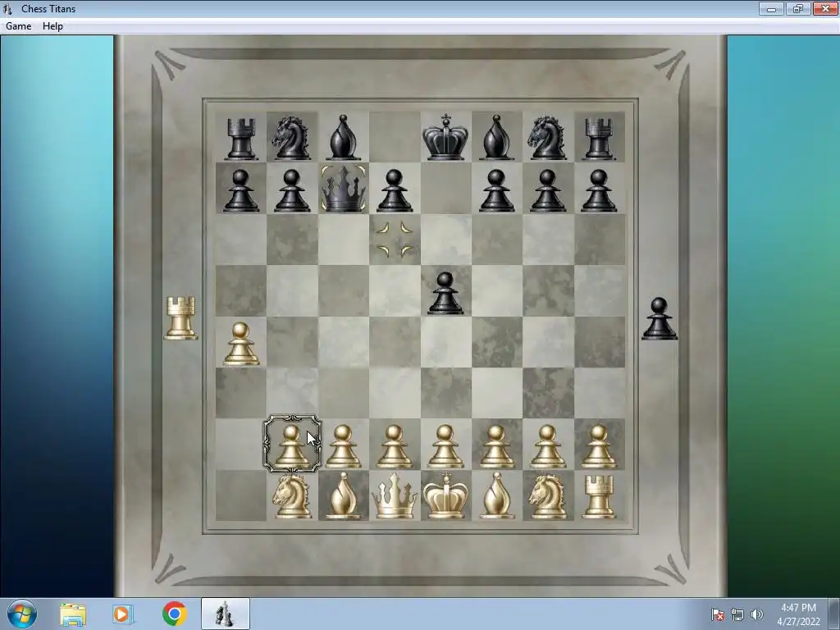840x630 pixels.
Task: Select the black rook on h8
Action: pos(598,139)
